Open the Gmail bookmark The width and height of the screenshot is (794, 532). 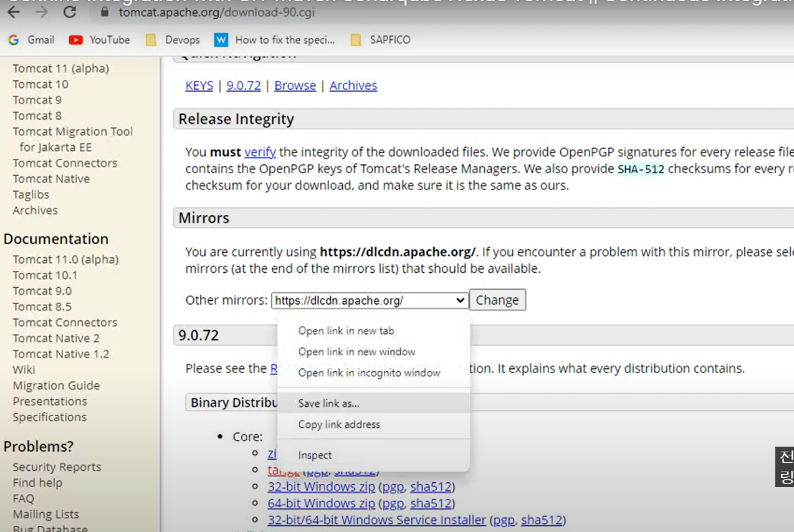tap(31, 40)
